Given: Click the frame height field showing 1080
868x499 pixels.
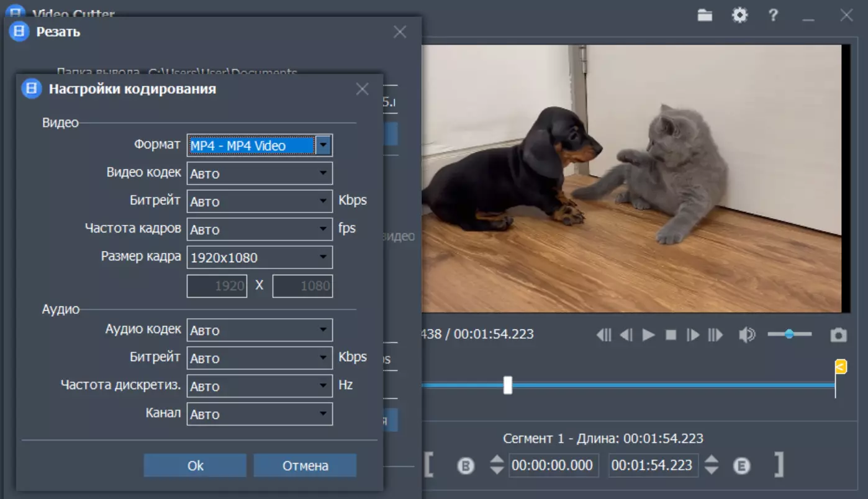Looking at the screenshot, I should 302,286.
